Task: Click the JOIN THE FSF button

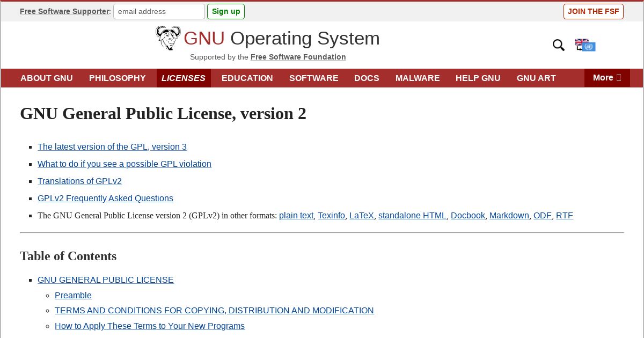Action: click(x=594, y=11)
